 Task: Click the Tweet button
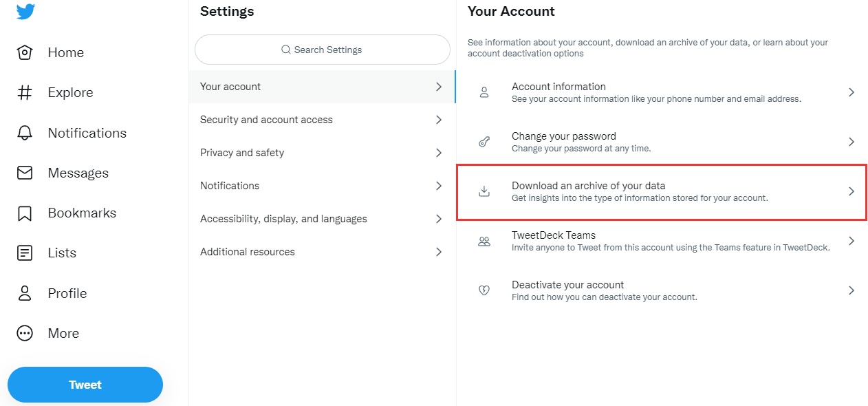point(85,385)
